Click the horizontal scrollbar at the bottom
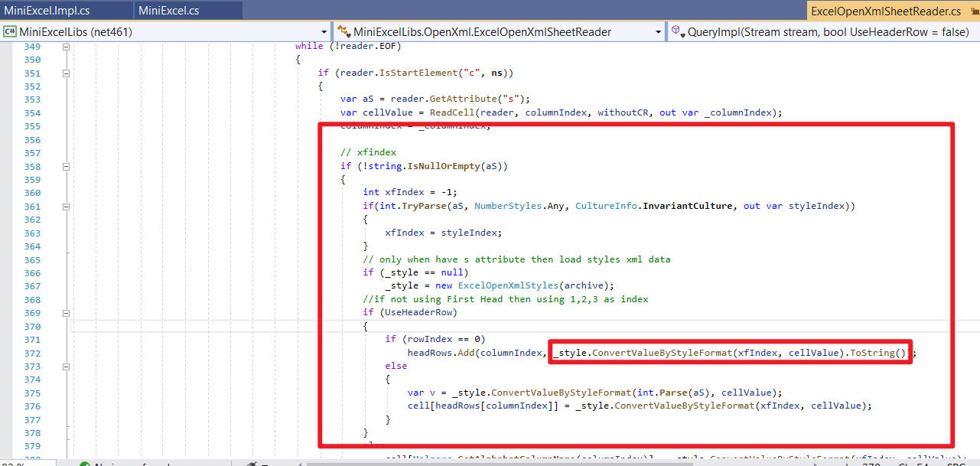The height and width of the screenshot is (466, 980). pyautogui.click(x=536, y=461)
